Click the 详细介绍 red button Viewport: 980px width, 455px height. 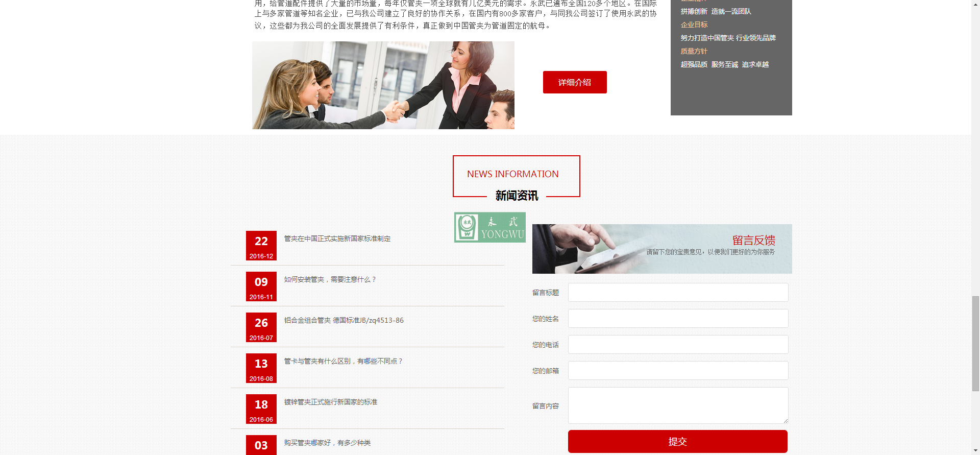[575, 82]
